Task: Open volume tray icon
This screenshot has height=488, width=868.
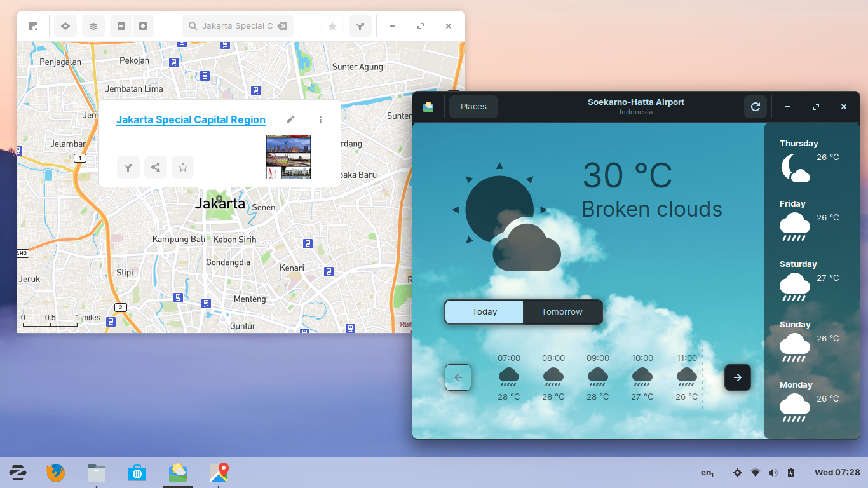Action: coord(773,473)
